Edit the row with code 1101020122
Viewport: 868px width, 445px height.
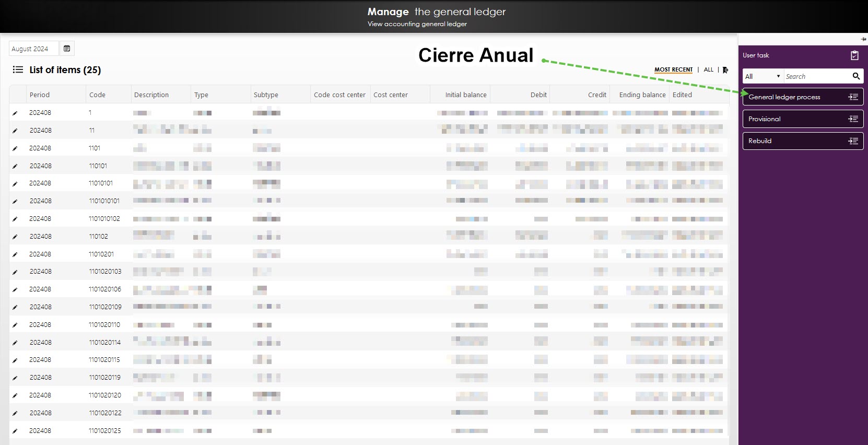tap(15, 413)
